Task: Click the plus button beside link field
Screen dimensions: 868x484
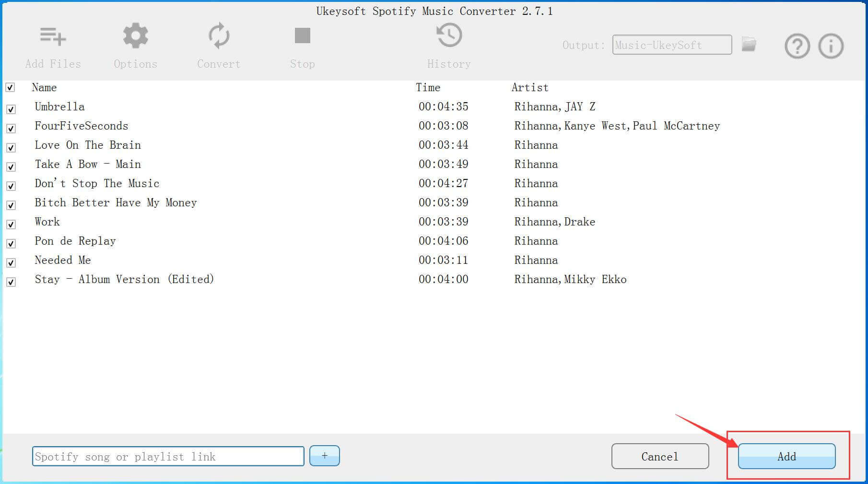Action: pyautogui.click(x=325, y=456)
